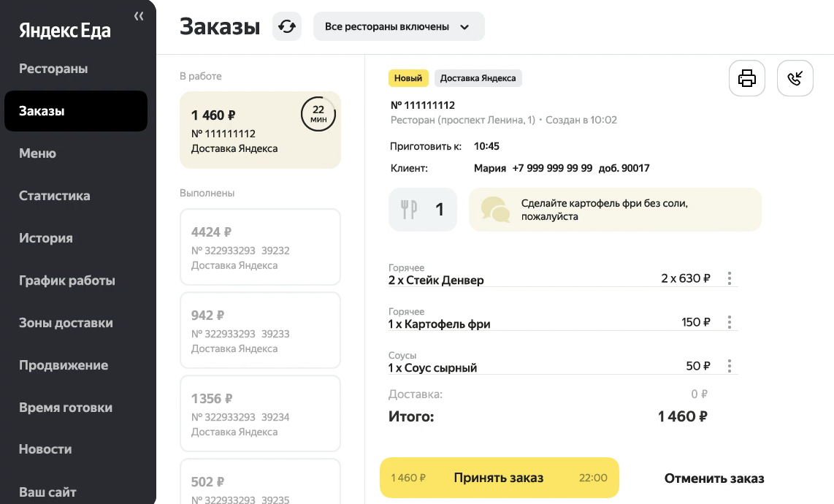Open Зоны доставки section
Viewport: 834px width, 504px height.
click(x=66, y=323)
